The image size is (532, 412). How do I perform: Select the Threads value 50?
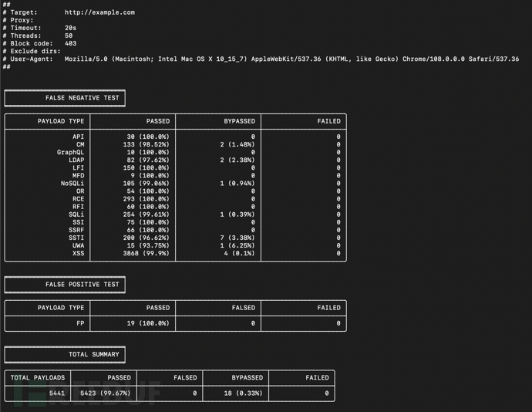[69, 36]
